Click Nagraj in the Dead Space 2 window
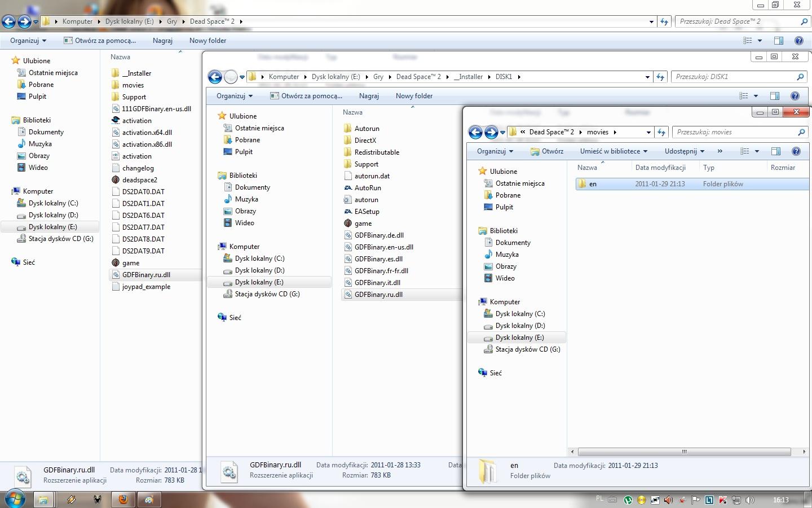The height and width of the screenshot is (508, 812). point(162,41)
